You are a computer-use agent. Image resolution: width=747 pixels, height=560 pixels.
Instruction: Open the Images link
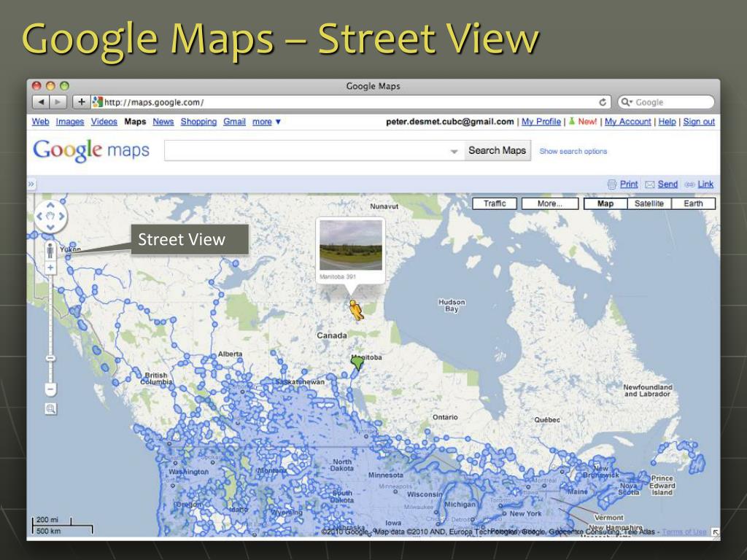[x=69, y=122]
